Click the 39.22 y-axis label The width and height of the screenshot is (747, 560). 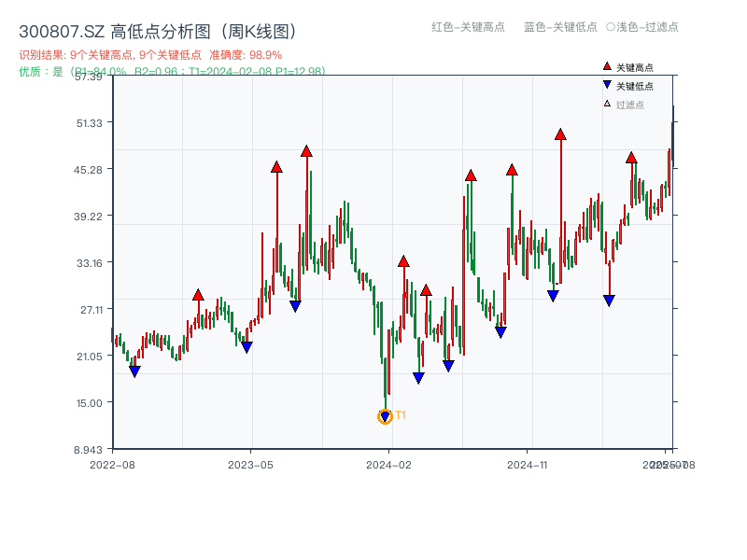point(88,217)
